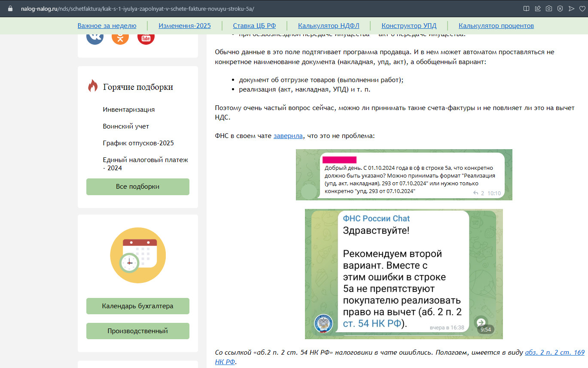Screen dimensions: 588x368
Task: Click the ФНС России Chat reply image
Action: (x=404, y=274)
